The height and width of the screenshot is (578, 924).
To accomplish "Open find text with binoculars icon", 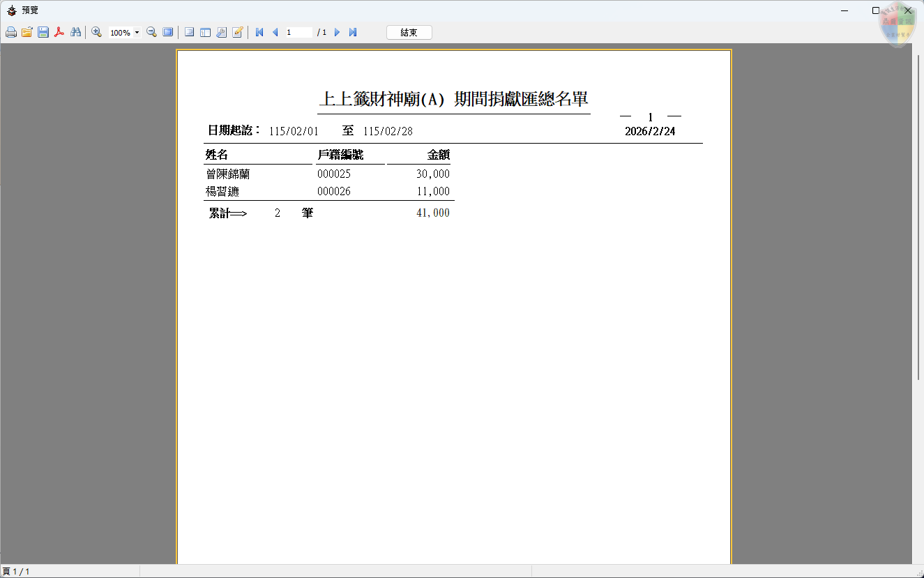I will [x=76, y=33].
